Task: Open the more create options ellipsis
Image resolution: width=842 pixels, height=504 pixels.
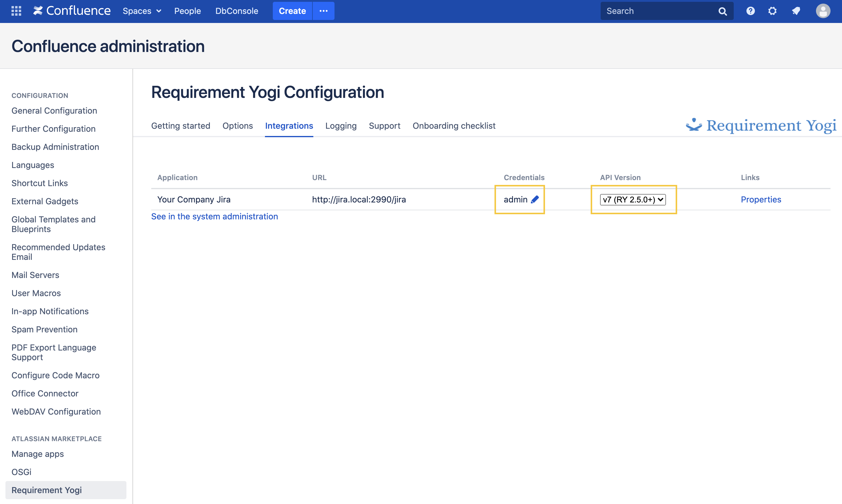Action: [x=323, y=11]
